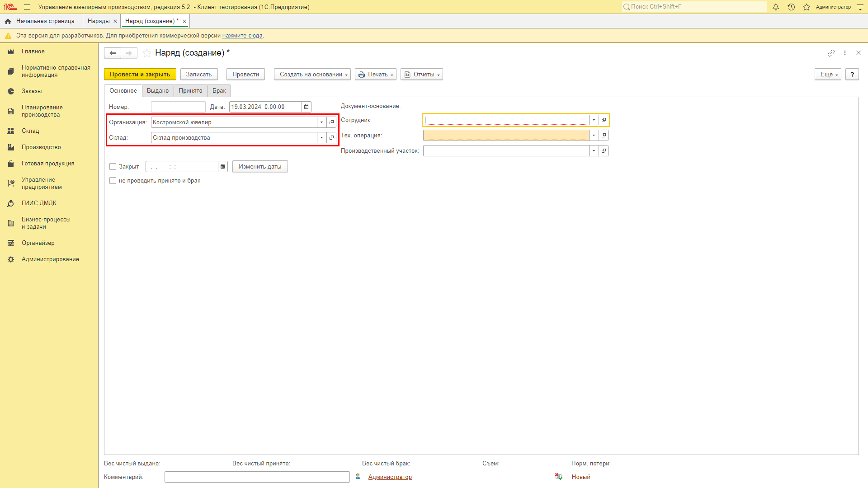Click the Готовая продукция bag icon
The image size is (868, 488).
pyautogui.click(x=11, y=164)
